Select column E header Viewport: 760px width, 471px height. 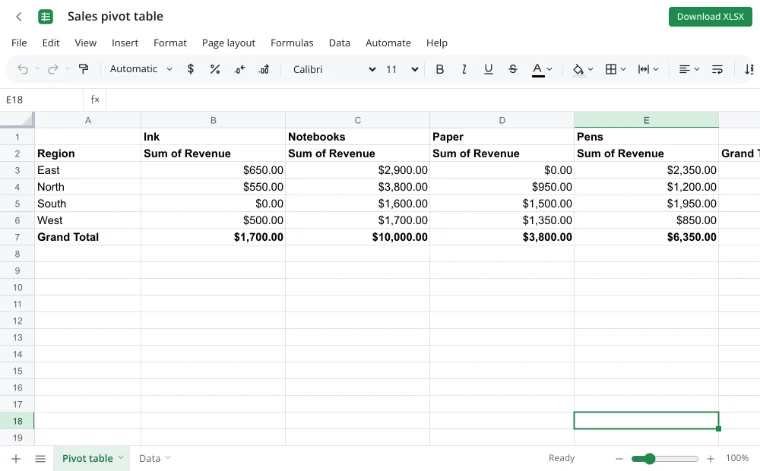pos(646,120)
